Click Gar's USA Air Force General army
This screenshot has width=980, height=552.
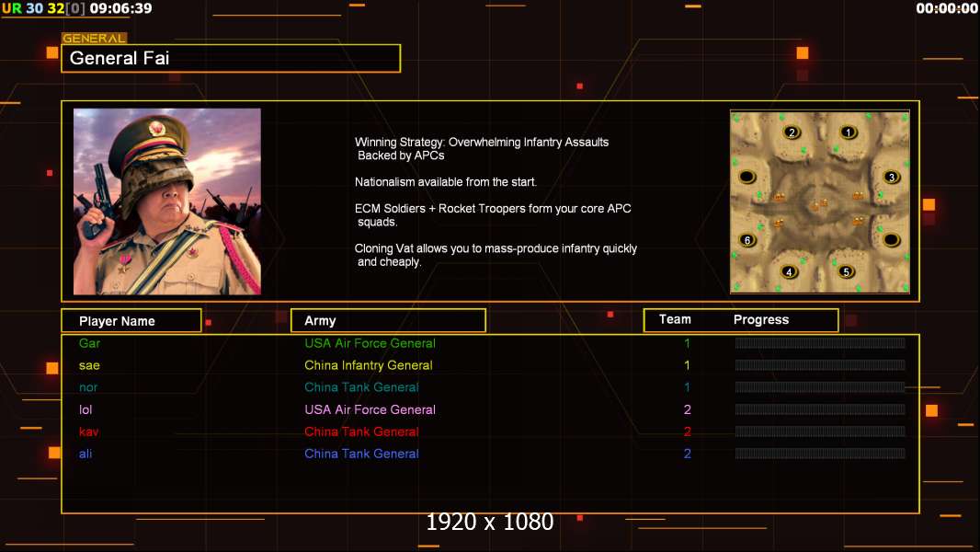(370, 343)
